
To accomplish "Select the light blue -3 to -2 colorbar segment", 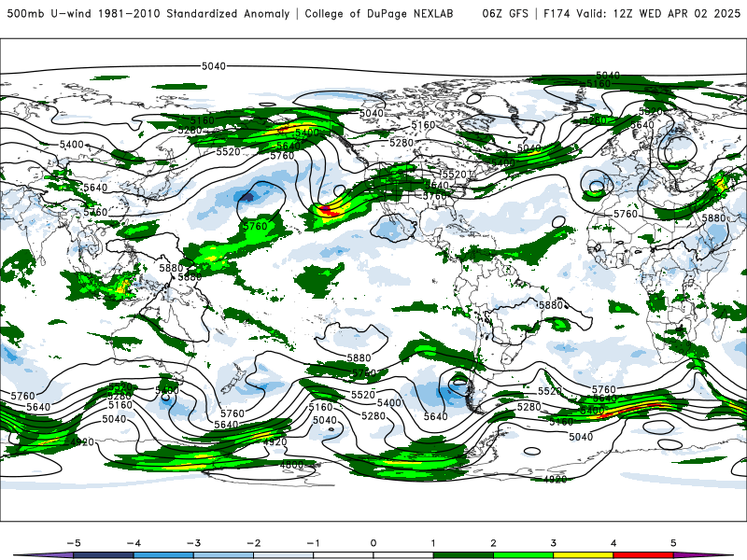I will tap(223, 555).
